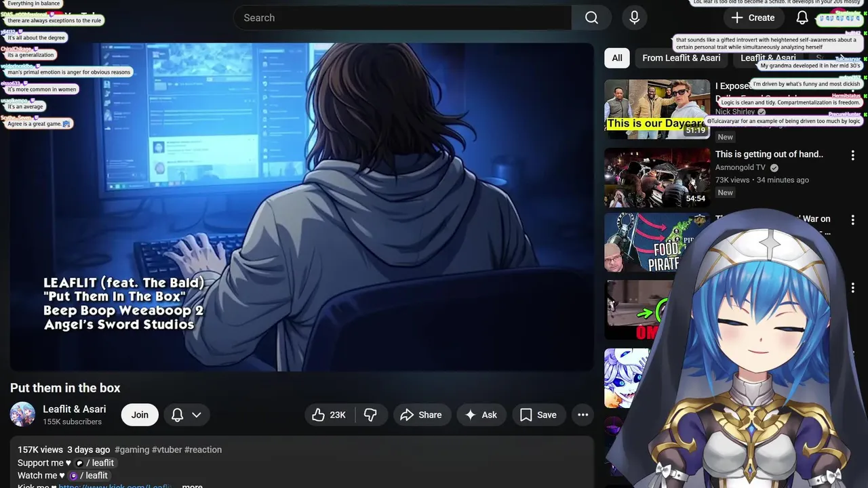Click the video player to toggle playback
Viewport: 868px width, 488px height.
click(302, 207)
